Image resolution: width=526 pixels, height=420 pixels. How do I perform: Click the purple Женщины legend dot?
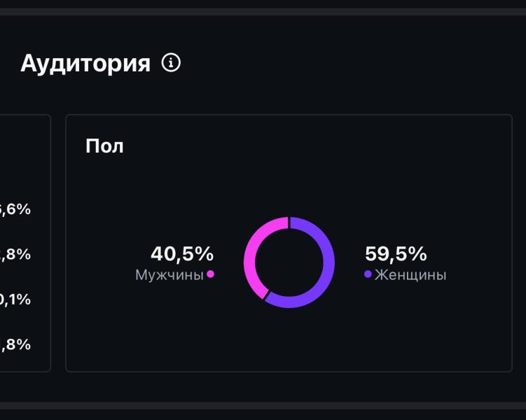368,274
